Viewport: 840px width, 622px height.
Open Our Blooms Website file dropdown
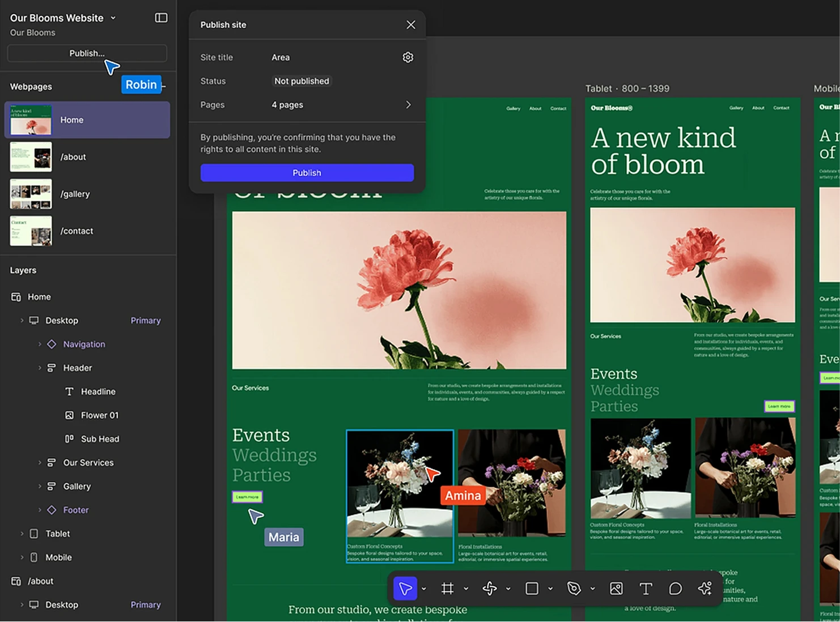point(113,18)
